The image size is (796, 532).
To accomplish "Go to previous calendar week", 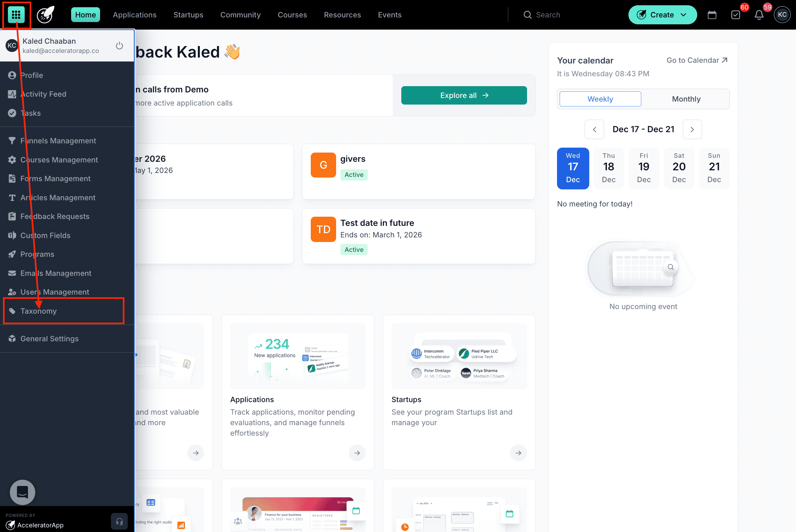I will [x=594, y=129].
